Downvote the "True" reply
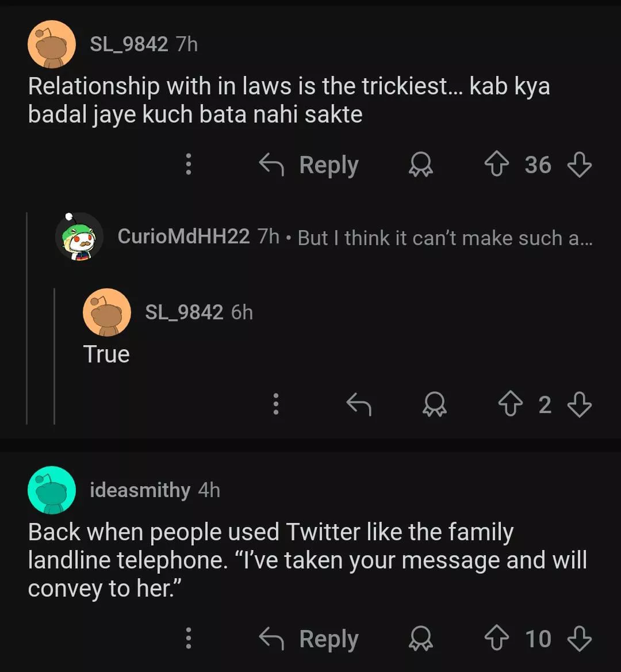Screen dimensions: 621x672 (579, 404)
